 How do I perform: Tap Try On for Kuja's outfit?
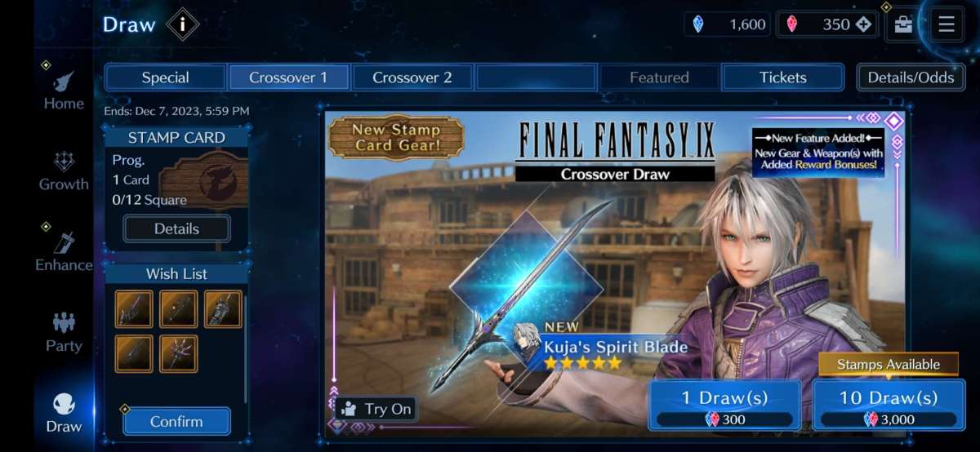pyautogui.click(x=376, y=409)
